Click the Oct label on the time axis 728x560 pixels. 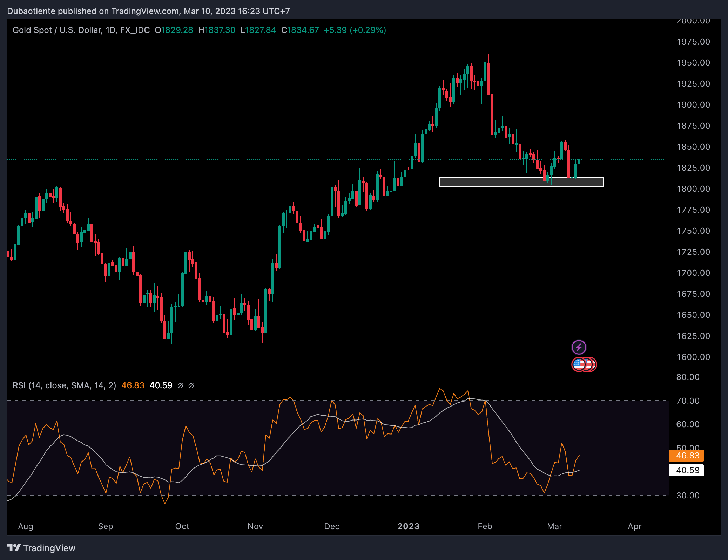click(182, 526)
